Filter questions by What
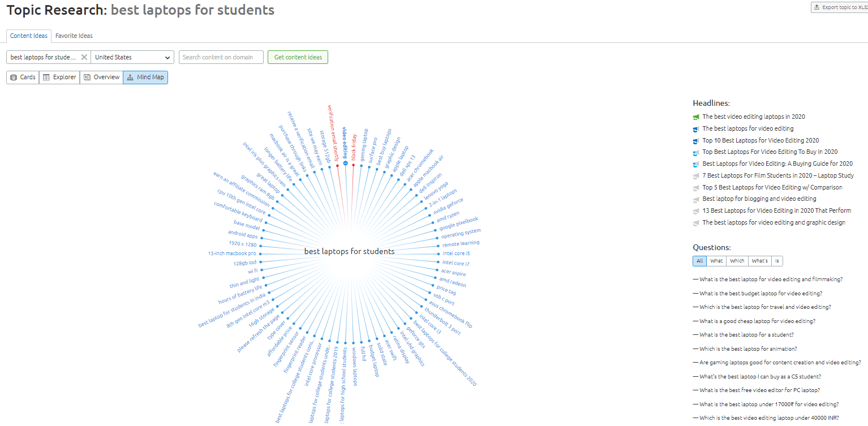868x426 pixels. [x=716, y=261]
